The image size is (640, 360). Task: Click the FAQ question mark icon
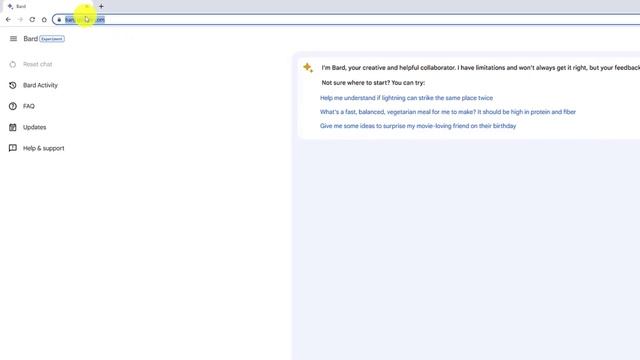pyautogui.click(x=13, y=106)
